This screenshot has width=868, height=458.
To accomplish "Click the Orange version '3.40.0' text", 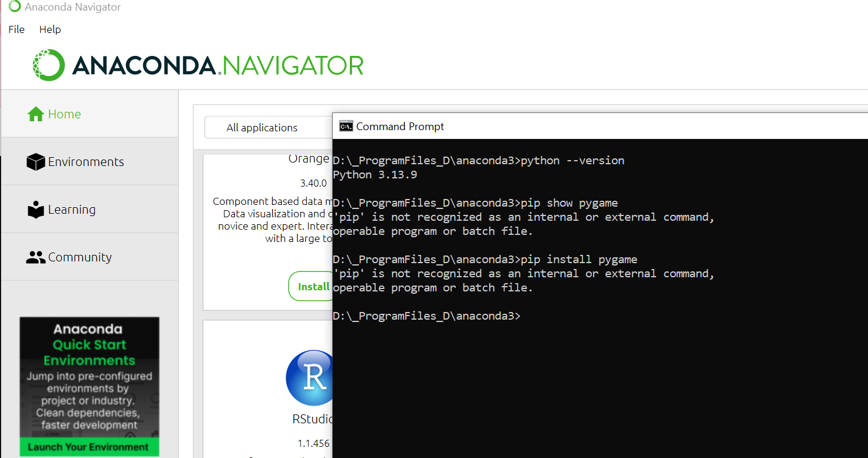I will pyautogui.click(x=313, y=183).
